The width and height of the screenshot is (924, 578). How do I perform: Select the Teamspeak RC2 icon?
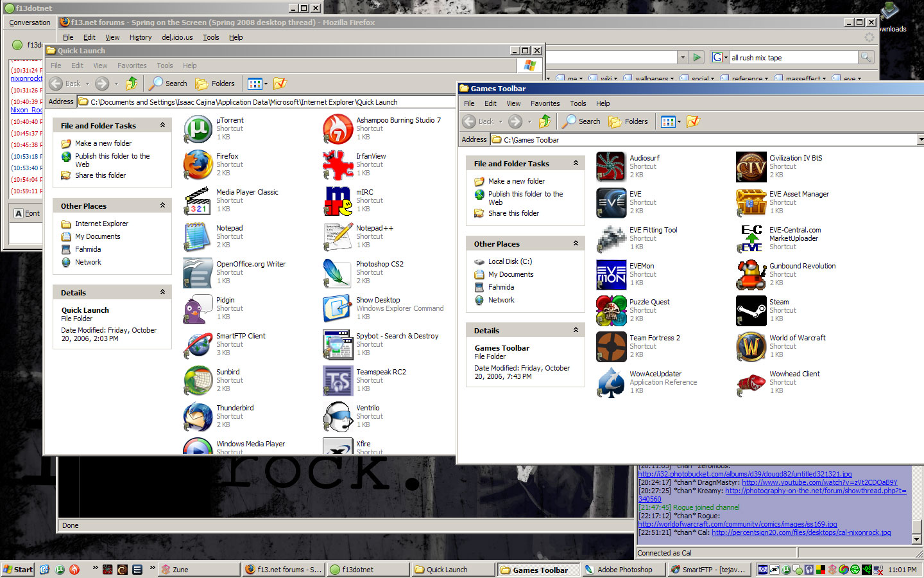pos(338,380)
